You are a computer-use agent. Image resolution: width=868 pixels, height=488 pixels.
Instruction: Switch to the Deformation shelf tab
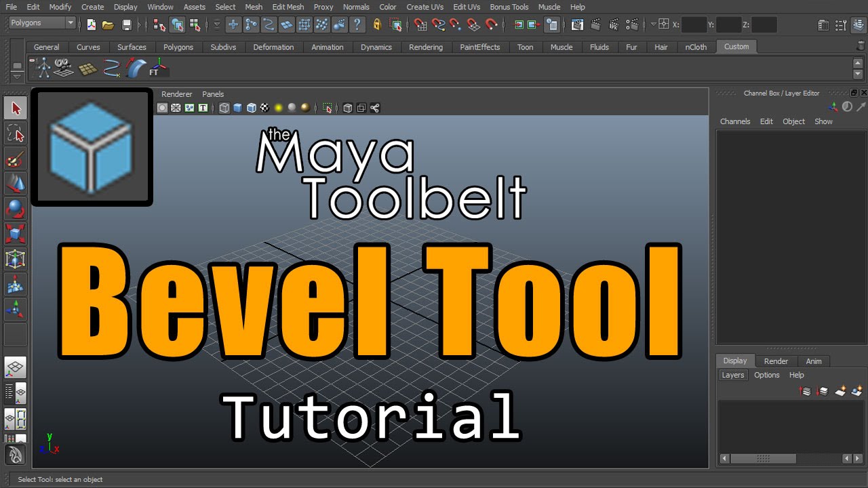(273, 47)
